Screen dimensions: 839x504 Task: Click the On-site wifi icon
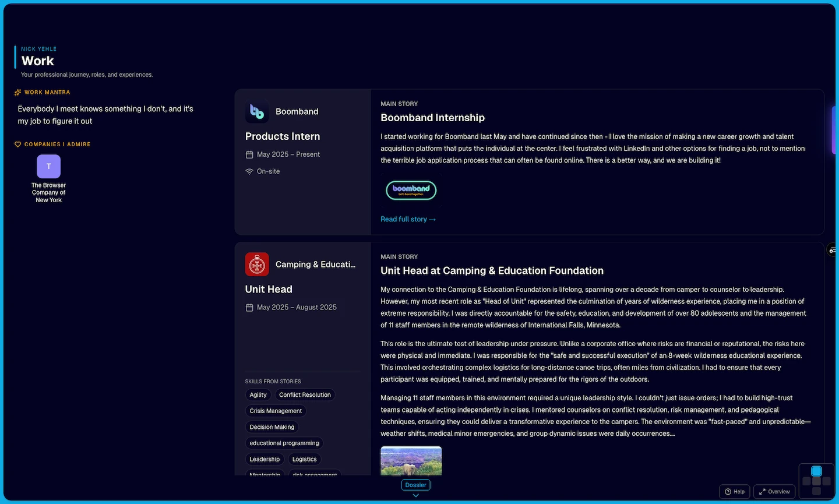(249, 171)
